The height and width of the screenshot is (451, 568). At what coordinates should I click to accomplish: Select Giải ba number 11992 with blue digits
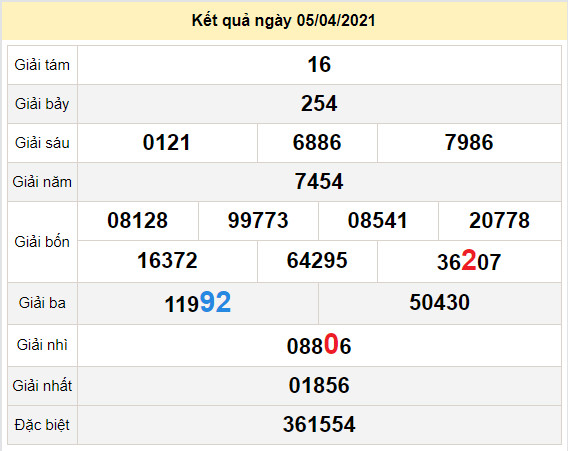click(x=198, y=303)
